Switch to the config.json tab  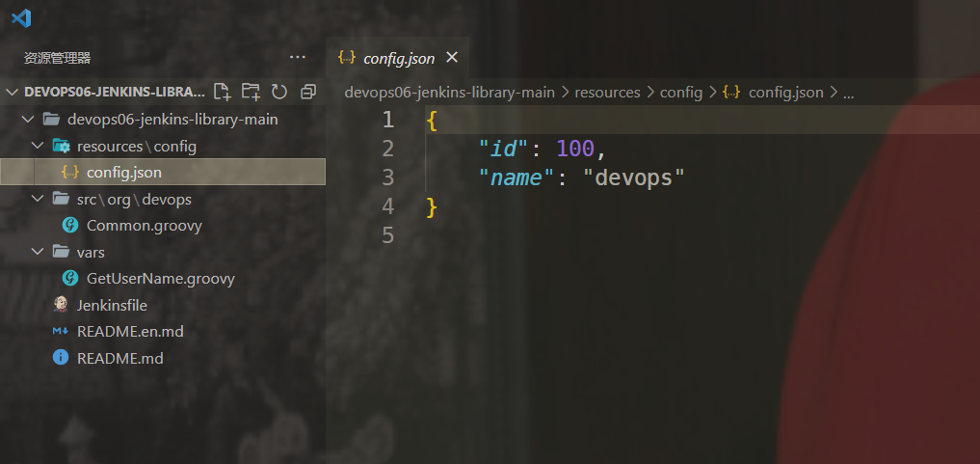[399, 58]
